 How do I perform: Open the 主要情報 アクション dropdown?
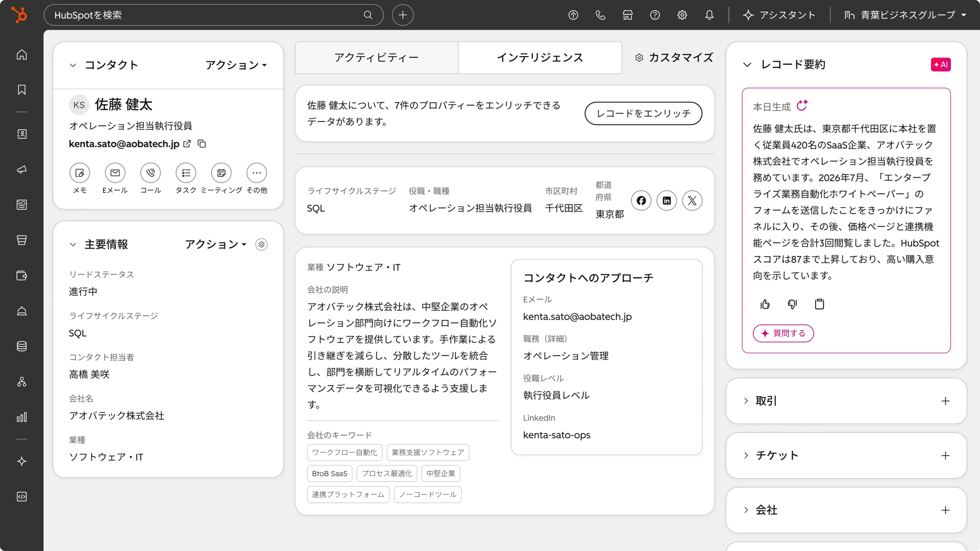coord(216,244)
